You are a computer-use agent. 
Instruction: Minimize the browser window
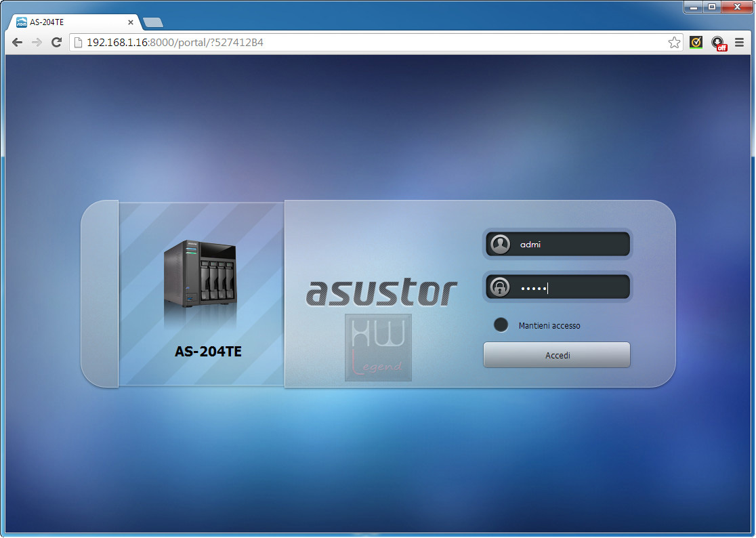tap(694, 7)
